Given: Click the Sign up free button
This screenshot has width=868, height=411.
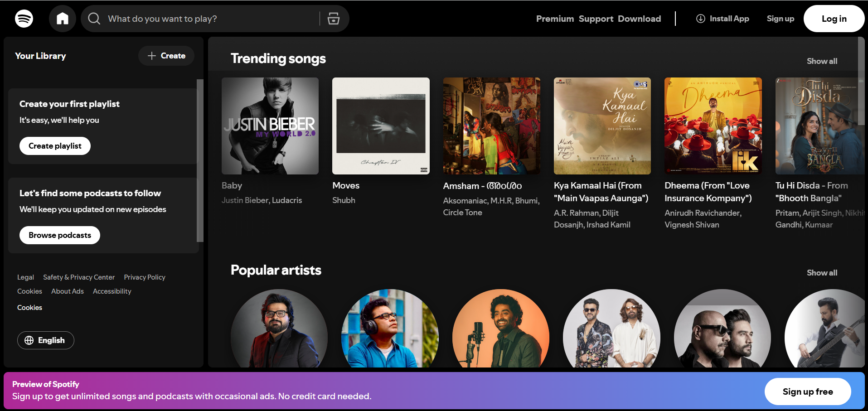Looking at the screenshot, I should point(808,392).
